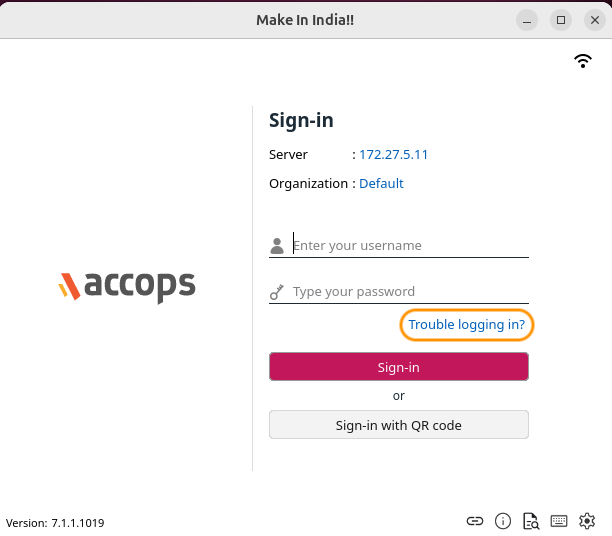This screenshot has width=612, height=536.
Task: Focus the username input field
Action: coord(409,246)
